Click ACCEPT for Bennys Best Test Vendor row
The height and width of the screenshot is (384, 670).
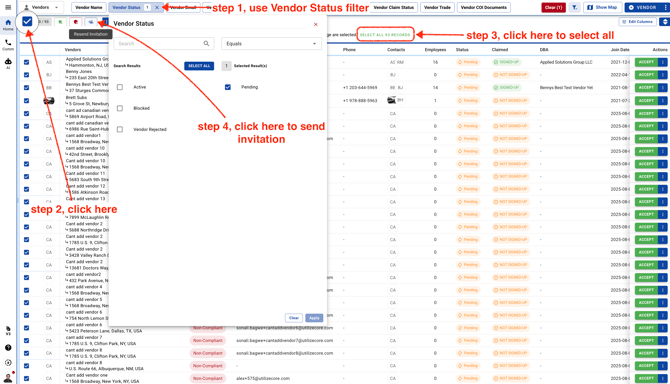[x=646, y=88]
